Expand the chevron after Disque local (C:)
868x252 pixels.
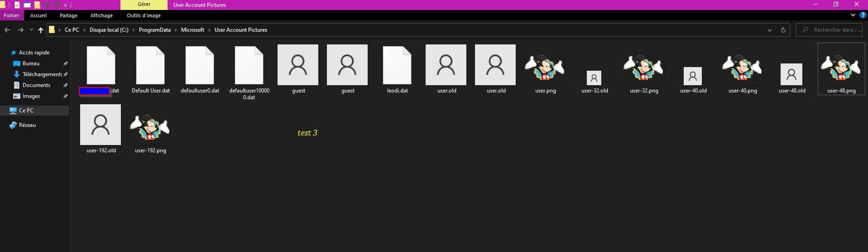pos(134,30)
